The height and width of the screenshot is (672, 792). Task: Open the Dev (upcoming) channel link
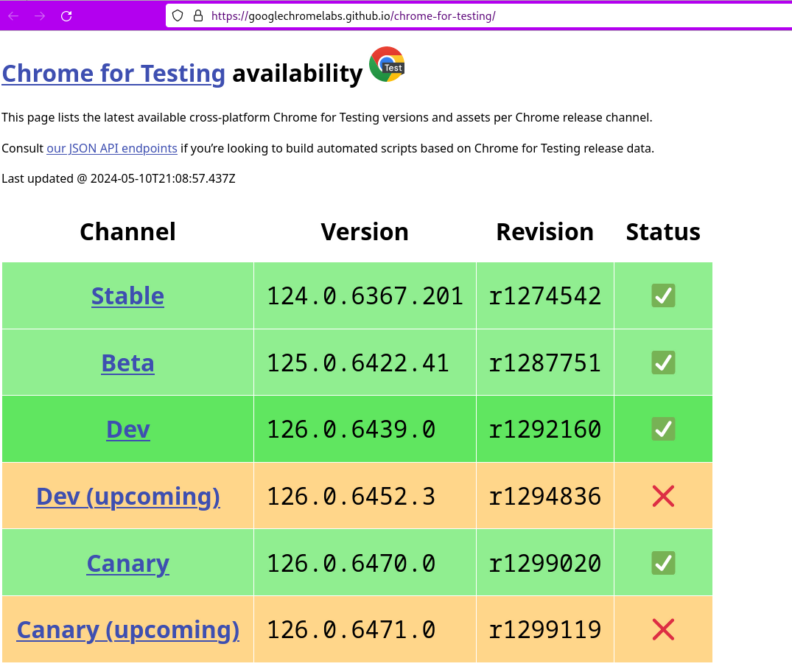tap(127, 496)
